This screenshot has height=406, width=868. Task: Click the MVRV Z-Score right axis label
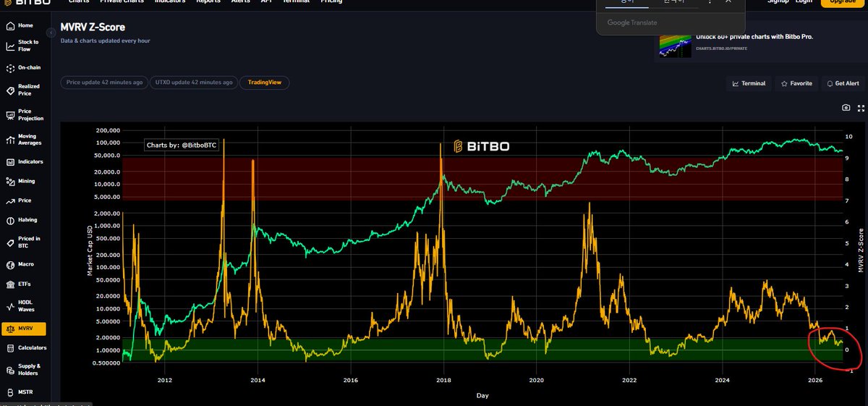pos(861,250)
